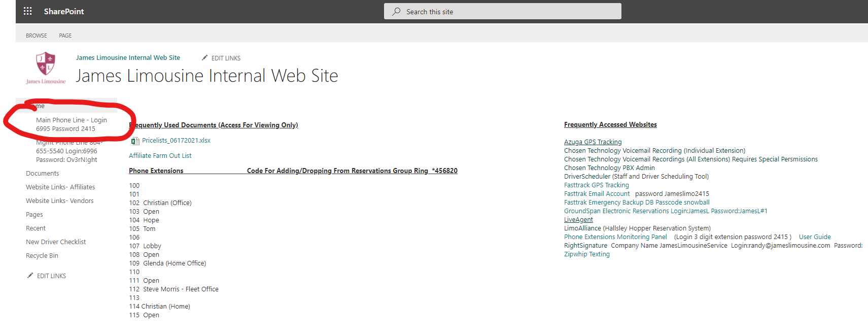
Task: Open the Phone Extensions Monitoring Panel link
Action: pyautogui.click(x=615, y=237)
